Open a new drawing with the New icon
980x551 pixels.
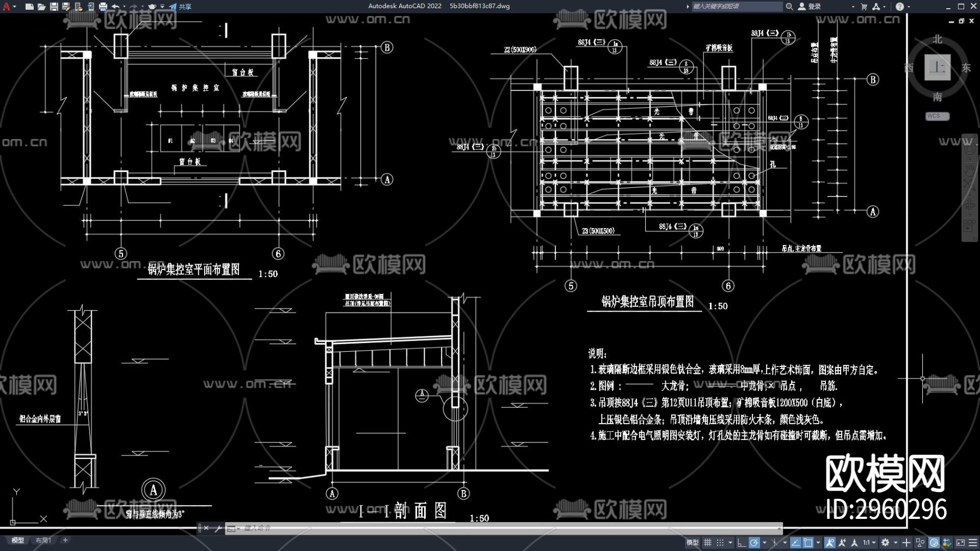click(30, 7)
